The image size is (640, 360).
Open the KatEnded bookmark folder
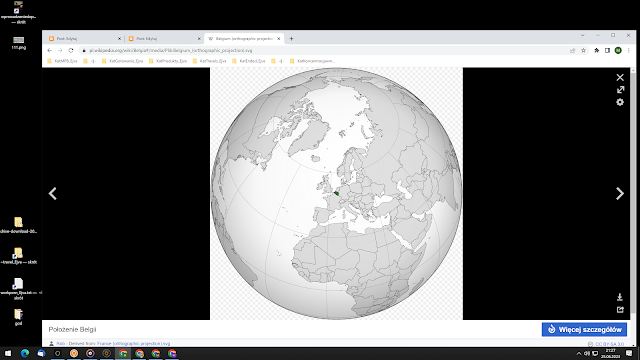248,61
